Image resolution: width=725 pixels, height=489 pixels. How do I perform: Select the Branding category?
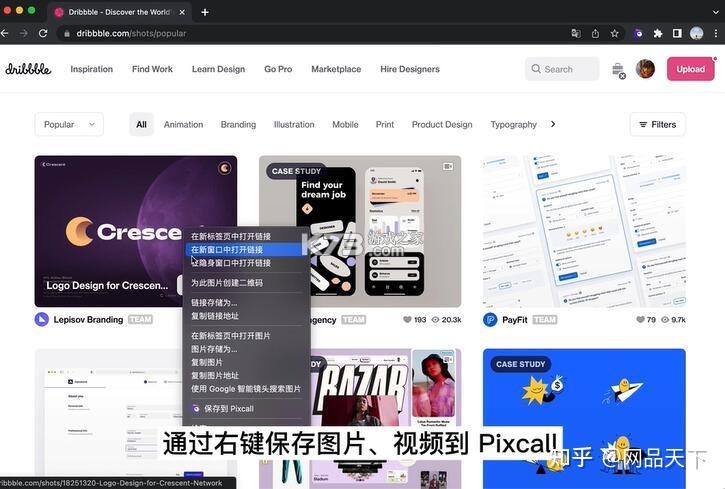[238, 124]
